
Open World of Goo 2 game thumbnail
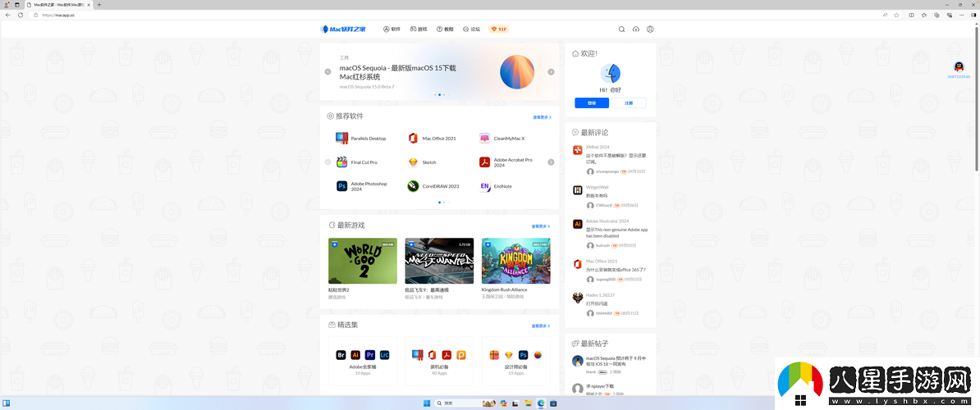point(363,261)
